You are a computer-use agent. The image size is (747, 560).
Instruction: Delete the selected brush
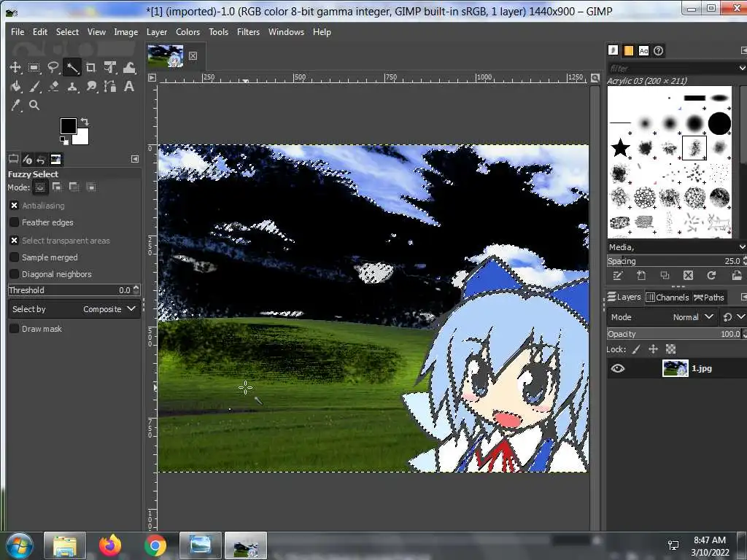coord(688,275)
